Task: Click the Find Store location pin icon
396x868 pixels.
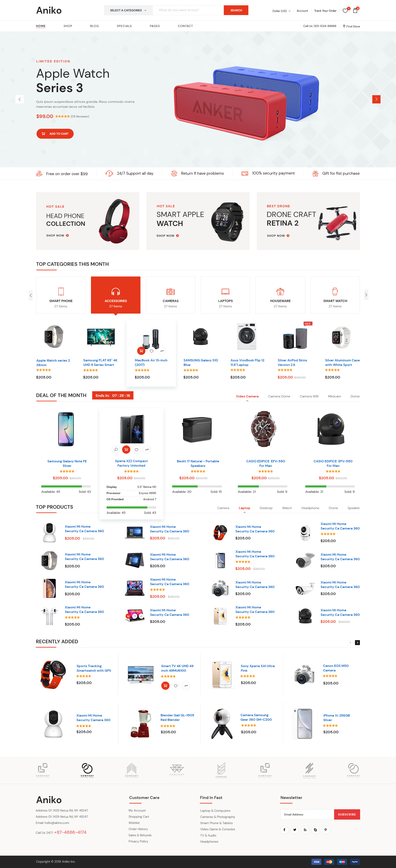Action: 344,26
